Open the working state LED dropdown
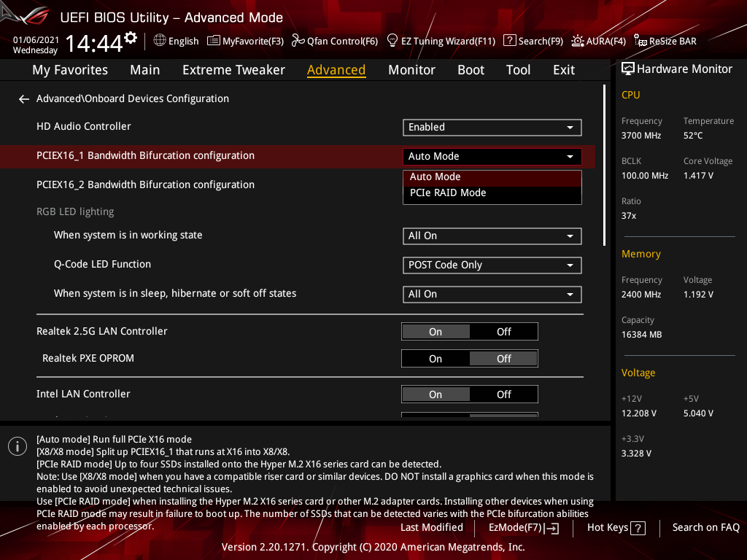The image size is (747, 560). [x=492, y=236]
